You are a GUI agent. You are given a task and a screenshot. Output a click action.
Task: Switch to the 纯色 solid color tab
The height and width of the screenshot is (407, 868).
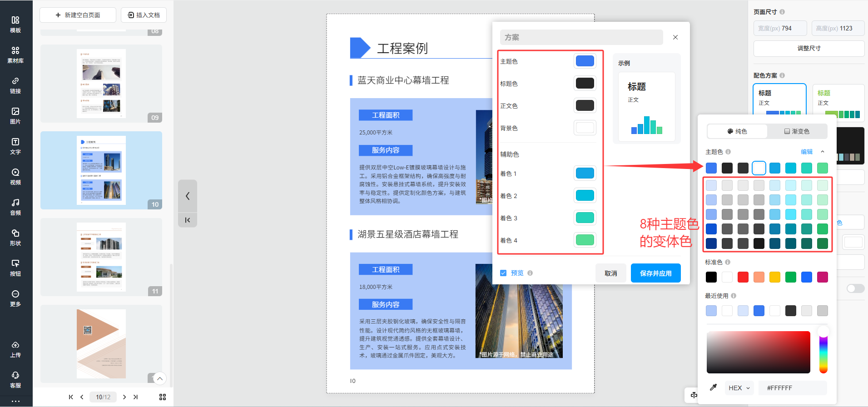click(737, 131)
